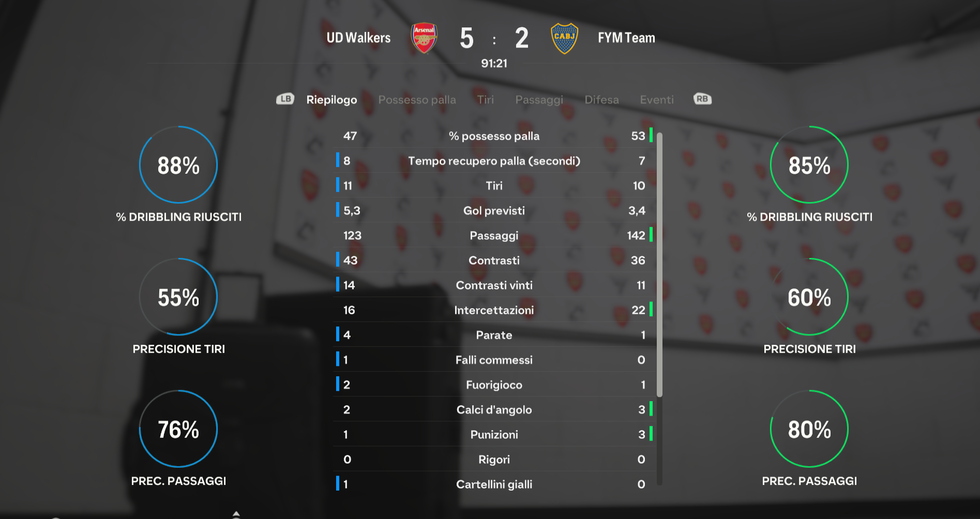Viewport: 980px width, 519px height.
Task: Select the Intercettazioni stat row
Action: pyautogui.click(x=494, y=310)
